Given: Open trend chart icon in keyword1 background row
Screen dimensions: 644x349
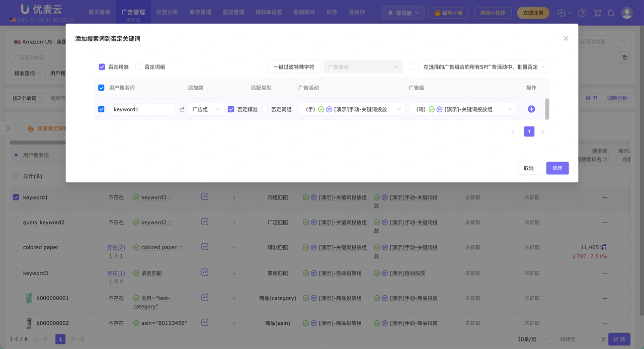Looking at the screenshot, I should (x=205, y=197).
